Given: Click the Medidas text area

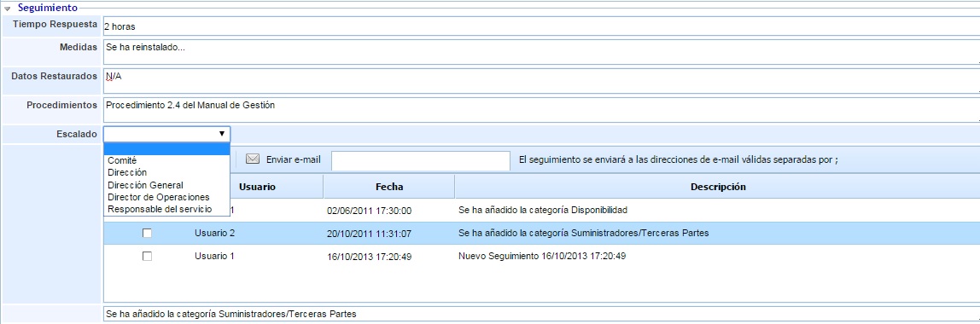Looking at the screenshot, I should click(541, 52).
